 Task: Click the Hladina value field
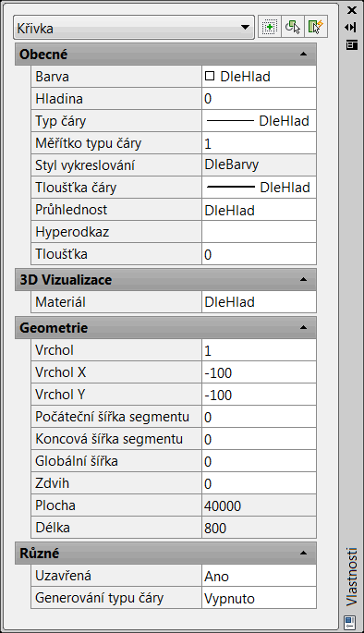click(x=259, y=99)
